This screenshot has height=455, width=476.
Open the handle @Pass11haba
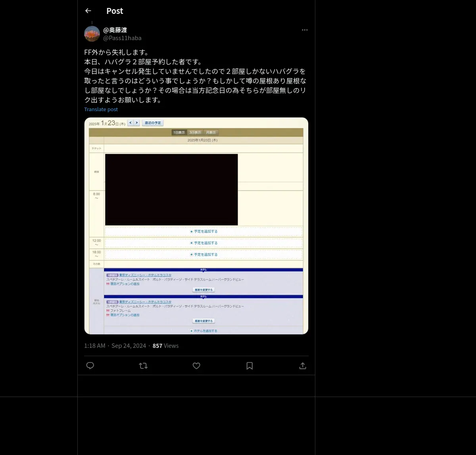point(122,38)
